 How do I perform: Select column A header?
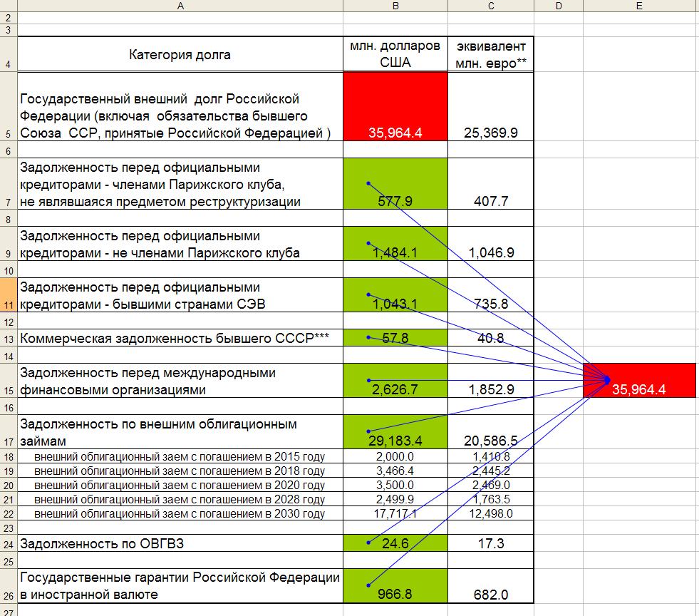pos(180,6)
